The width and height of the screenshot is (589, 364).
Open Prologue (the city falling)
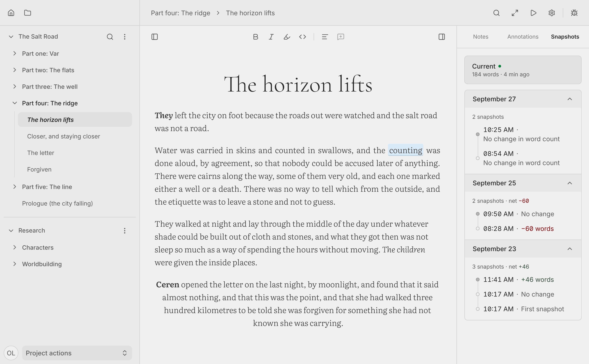click(x=57, y=204)
